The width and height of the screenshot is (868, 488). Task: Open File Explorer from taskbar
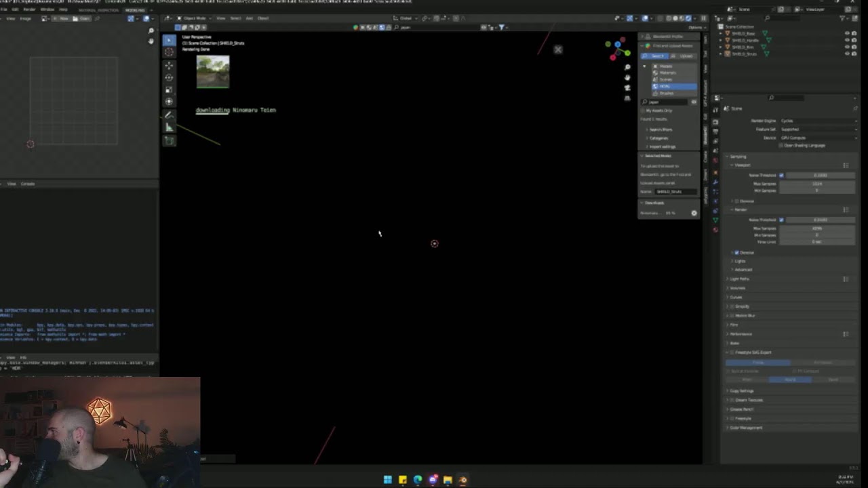448,480
